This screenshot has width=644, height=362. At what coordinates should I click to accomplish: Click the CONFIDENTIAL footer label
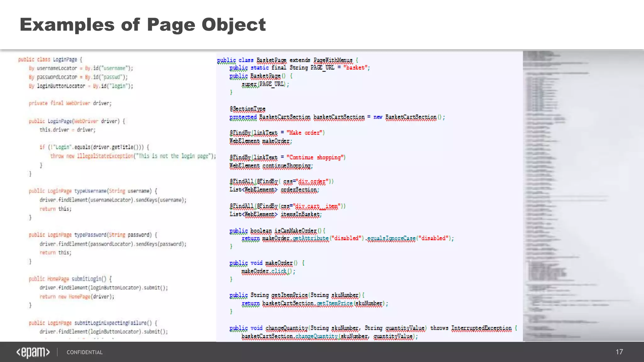85,352
